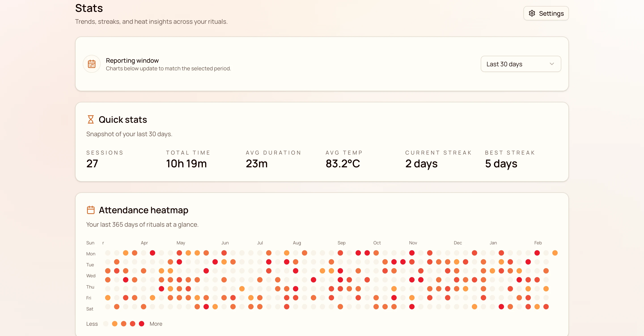The width and height of the screenshot is (644, 336).
Task: Click the Avg temp 83.2°C value
Action: pos(343,164)
